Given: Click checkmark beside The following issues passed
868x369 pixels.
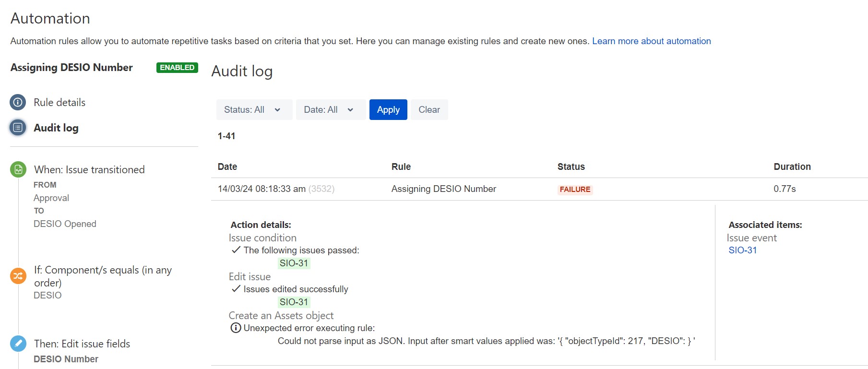Looking at the screenshot, I should point(236,250).
